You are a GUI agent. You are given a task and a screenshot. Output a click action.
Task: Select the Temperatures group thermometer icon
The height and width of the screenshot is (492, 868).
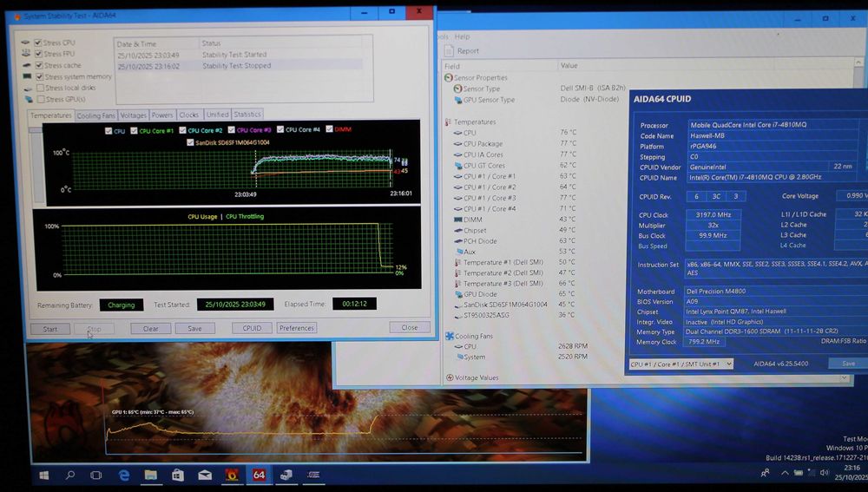coord(448,121)
